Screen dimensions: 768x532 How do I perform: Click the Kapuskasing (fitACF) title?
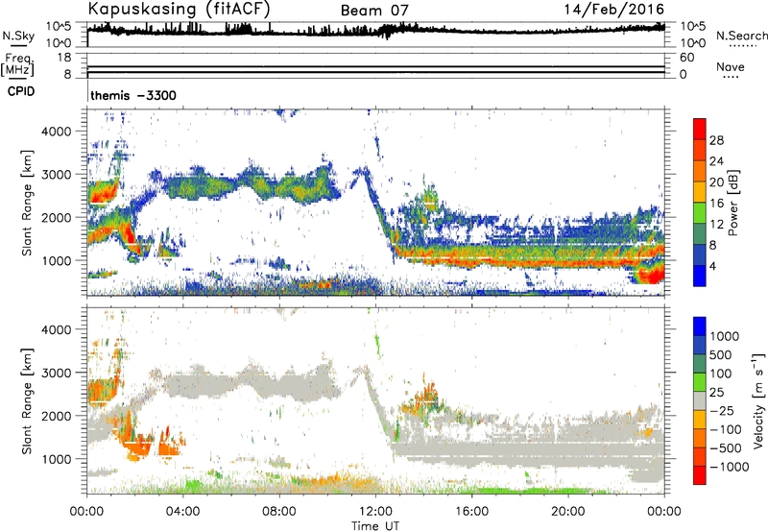click(179, 9)
